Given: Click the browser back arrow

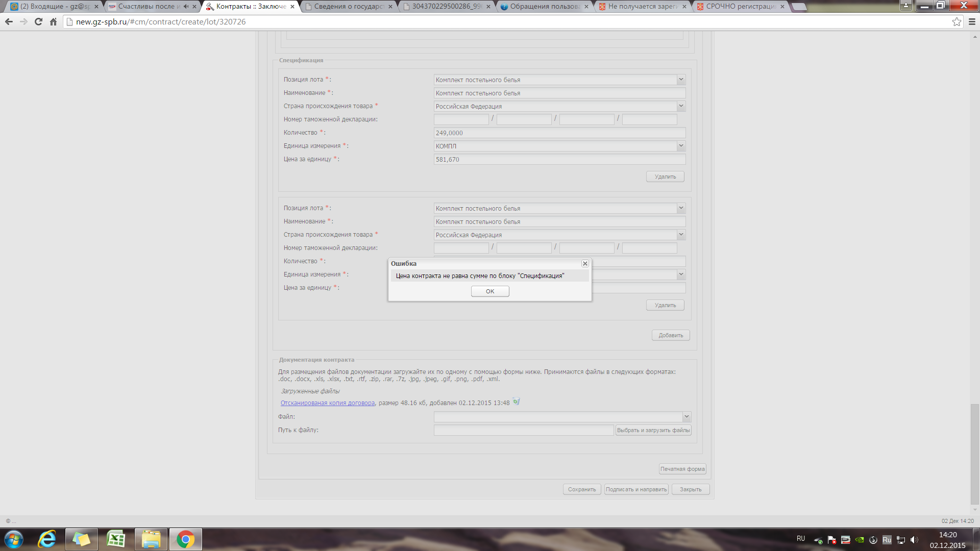Looking at the screenshot, I should click(9, 21).
